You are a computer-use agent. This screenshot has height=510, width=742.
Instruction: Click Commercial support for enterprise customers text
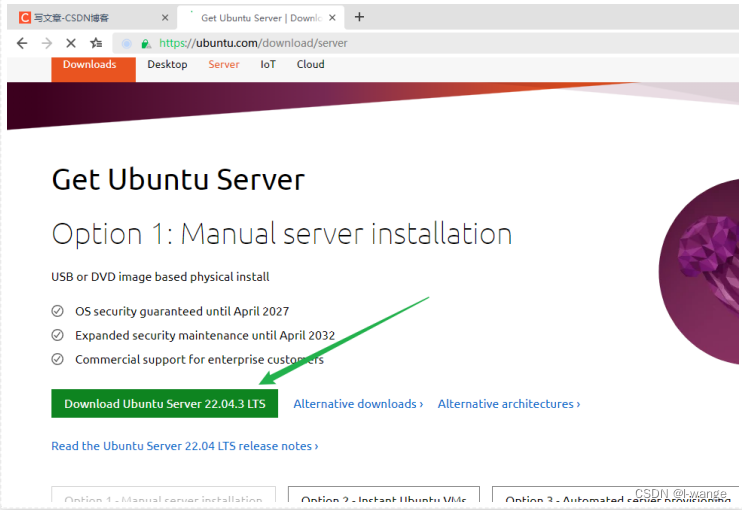[x=199, y=360]
